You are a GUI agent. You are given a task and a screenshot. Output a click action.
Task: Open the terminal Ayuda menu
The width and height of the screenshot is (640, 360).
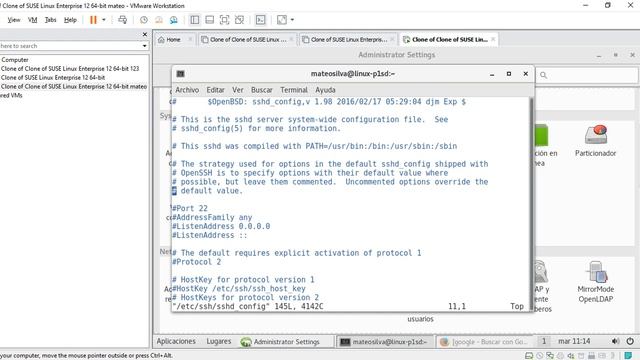pos(325,90)
